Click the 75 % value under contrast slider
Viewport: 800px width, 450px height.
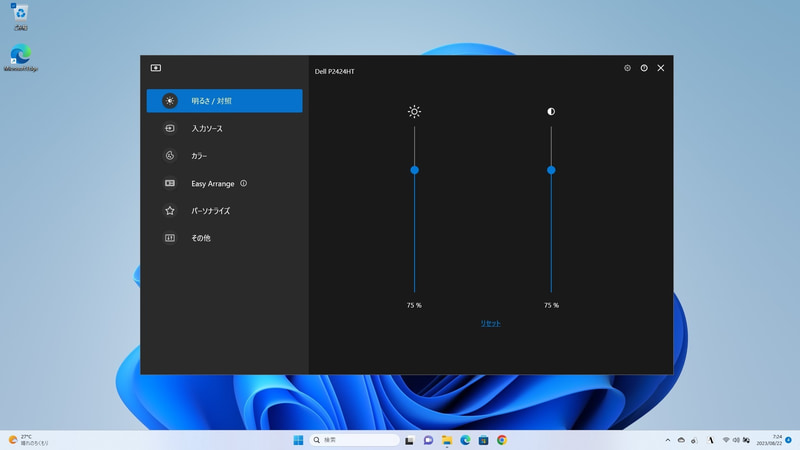[551, 305]
